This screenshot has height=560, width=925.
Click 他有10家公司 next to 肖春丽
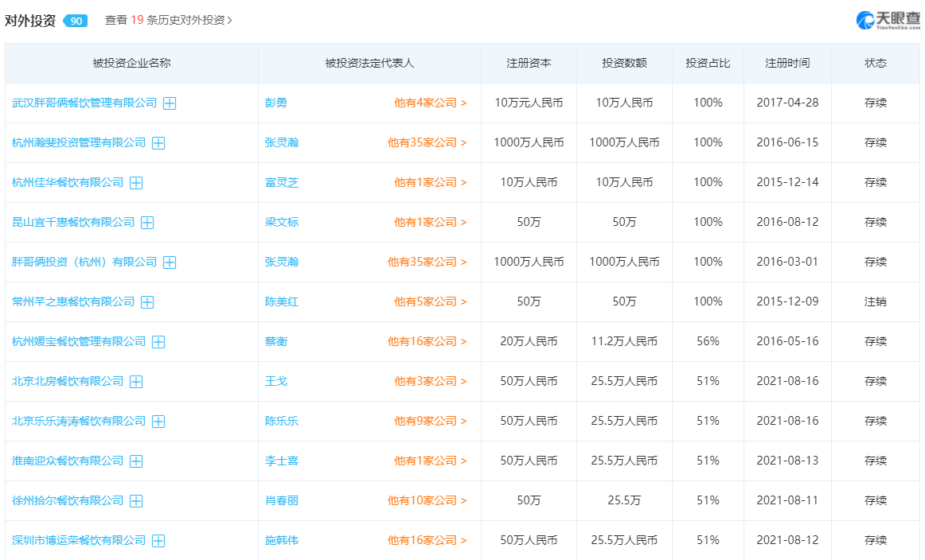[427, 500]
